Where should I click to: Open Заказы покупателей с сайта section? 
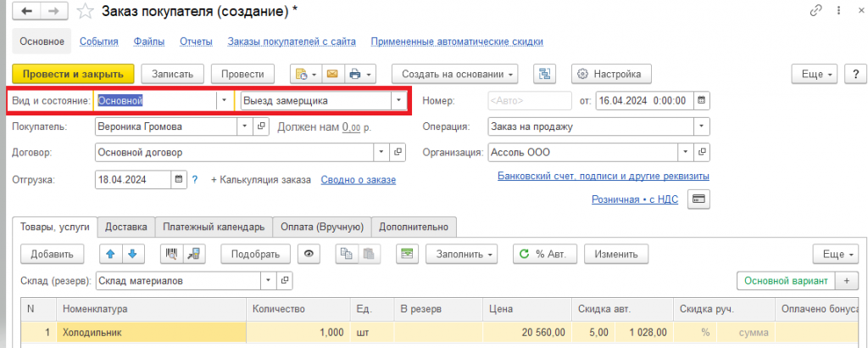(x=292, y=42)
